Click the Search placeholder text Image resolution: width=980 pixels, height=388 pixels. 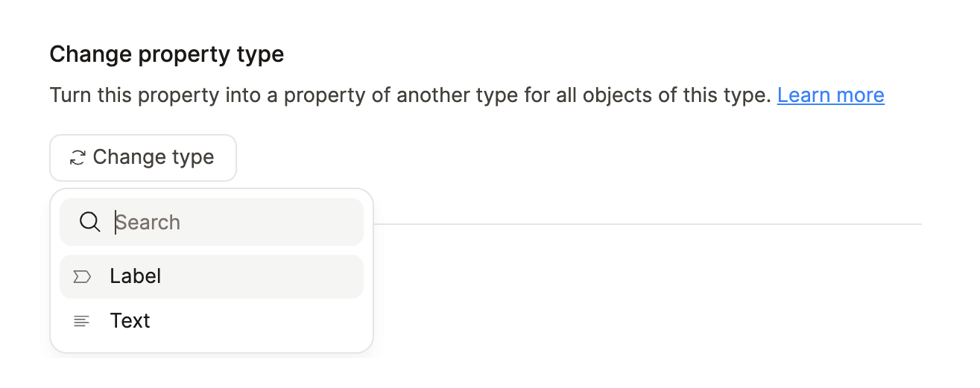click(x=148, y=222)
